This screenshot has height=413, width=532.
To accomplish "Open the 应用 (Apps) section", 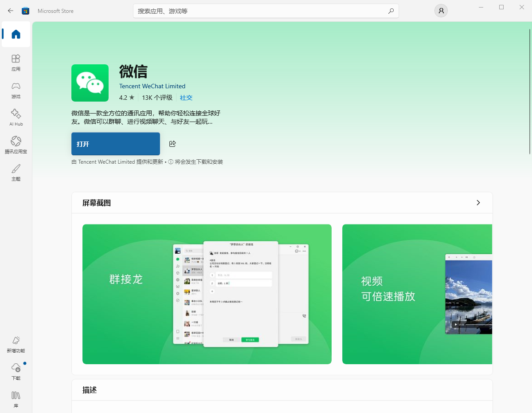I will tap(16, 63).
